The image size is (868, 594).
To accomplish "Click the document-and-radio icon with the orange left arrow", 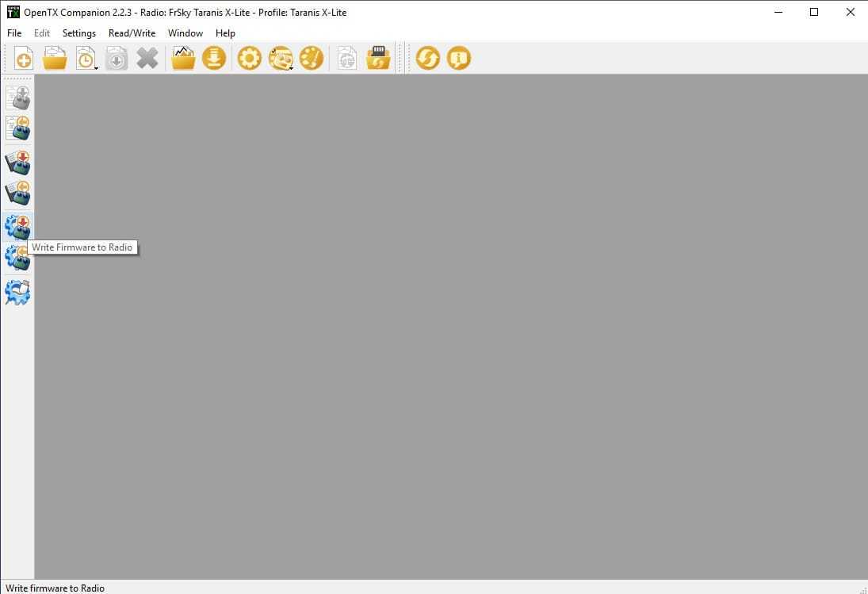I will tap(17, 128).
